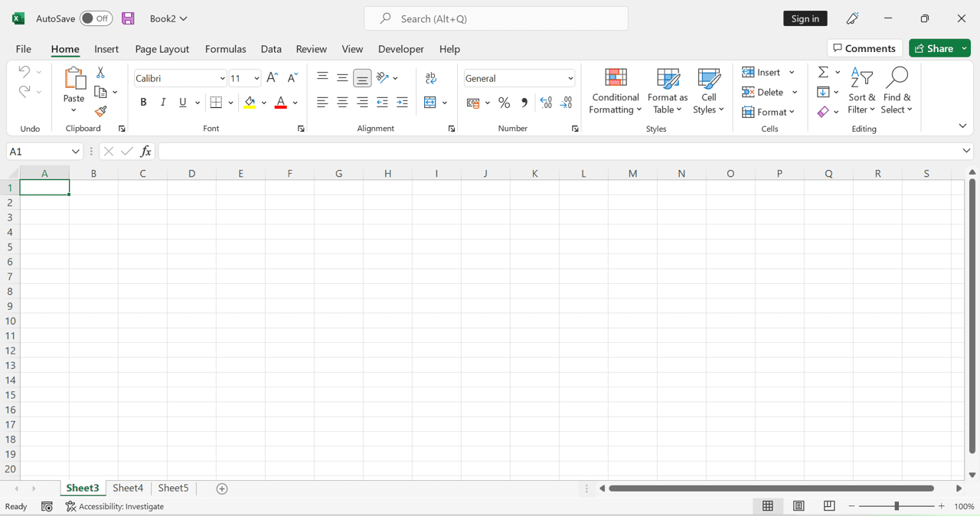Click the pen/coming soon icon by Sign in
The width and height of the screenshot is (980, 516).
point(852,18)
